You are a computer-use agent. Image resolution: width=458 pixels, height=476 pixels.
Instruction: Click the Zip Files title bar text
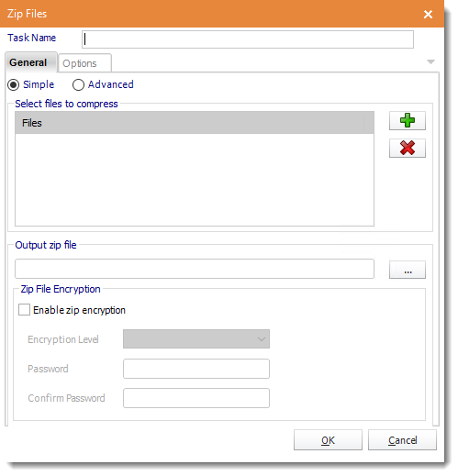pos(27,14)
